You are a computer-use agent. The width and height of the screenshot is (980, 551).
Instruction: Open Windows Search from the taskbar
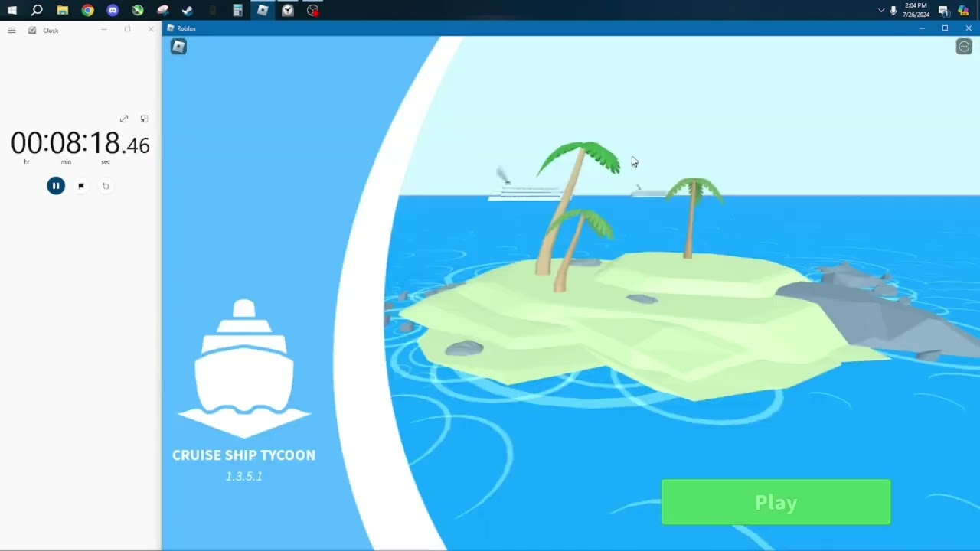(37, 11)
